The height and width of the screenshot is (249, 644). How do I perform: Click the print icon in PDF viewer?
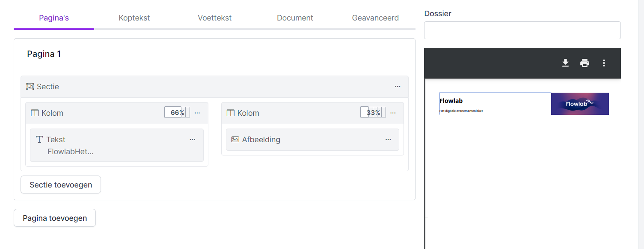585,63
